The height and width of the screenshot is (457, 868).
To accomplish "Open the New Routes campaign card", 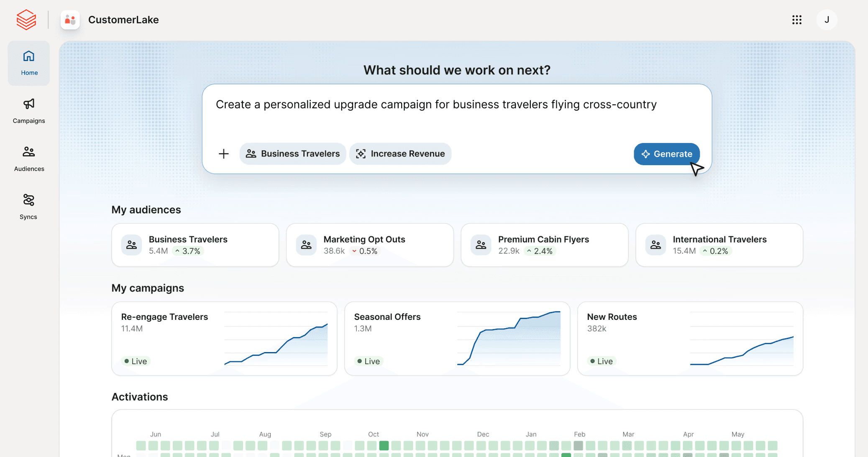I will coord(690,339).
